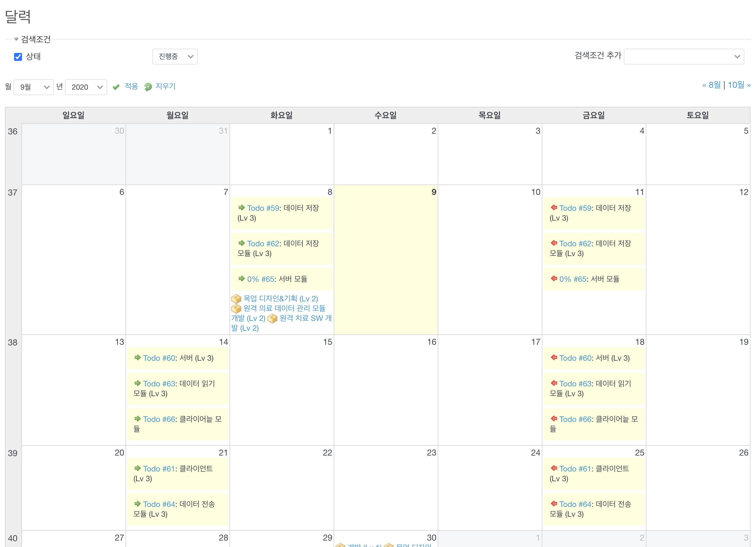
Task: Click package icon beside 목업 디자인&기획
Action: [236, 299]
